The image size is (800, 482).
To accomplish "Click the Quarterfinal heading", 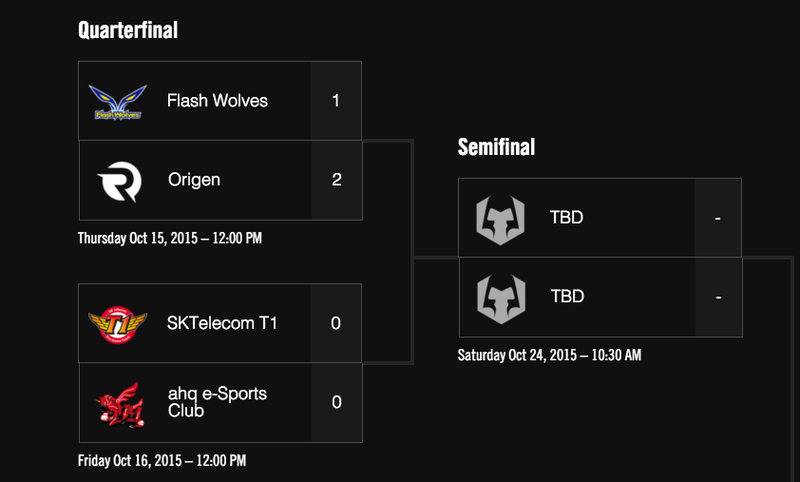I will (128, 30).
